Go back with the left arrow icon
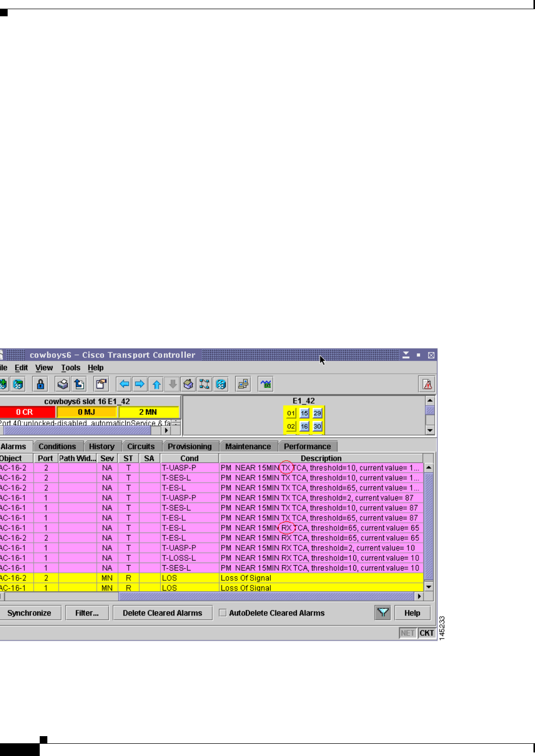Image resolution: width=535 pixels, height=756 pixels. click(x=124, y=384)
